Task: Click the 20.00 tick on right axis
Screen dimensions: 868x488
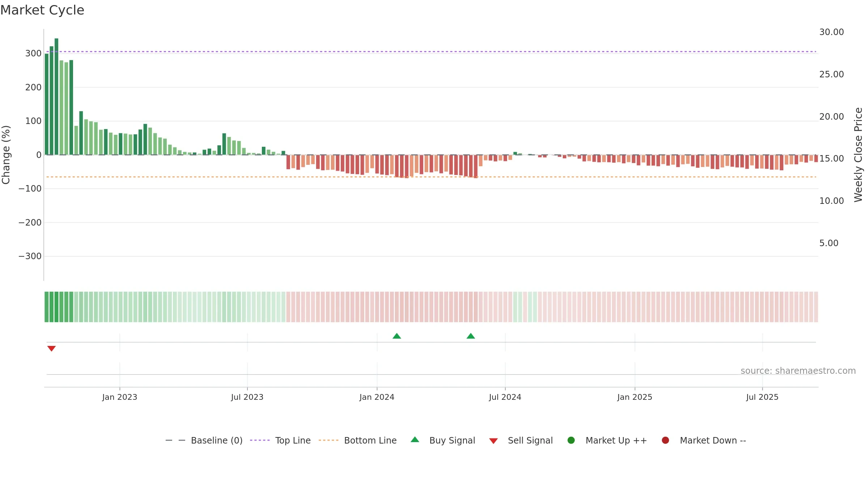Action: 831,117
